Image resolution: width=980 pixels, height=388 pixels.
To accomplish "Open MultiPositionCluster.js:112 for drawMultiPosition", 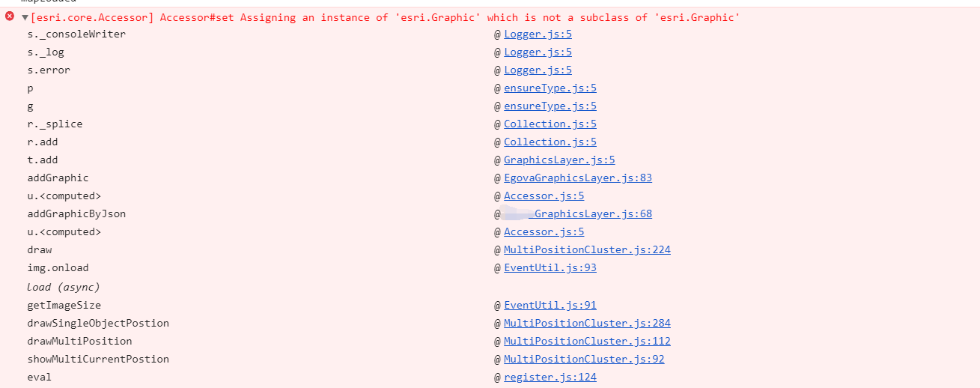I will (586, 341).
